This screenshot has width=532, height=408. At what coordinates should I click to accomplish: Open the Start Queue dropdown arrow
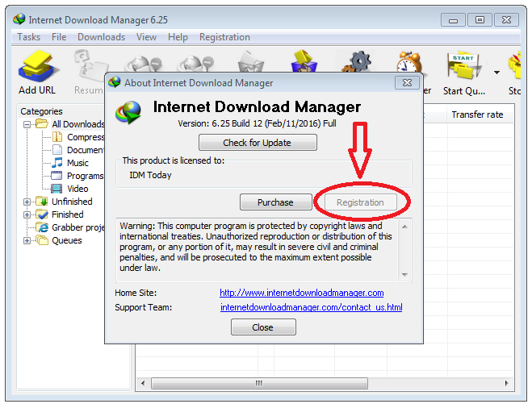(496, 73)
